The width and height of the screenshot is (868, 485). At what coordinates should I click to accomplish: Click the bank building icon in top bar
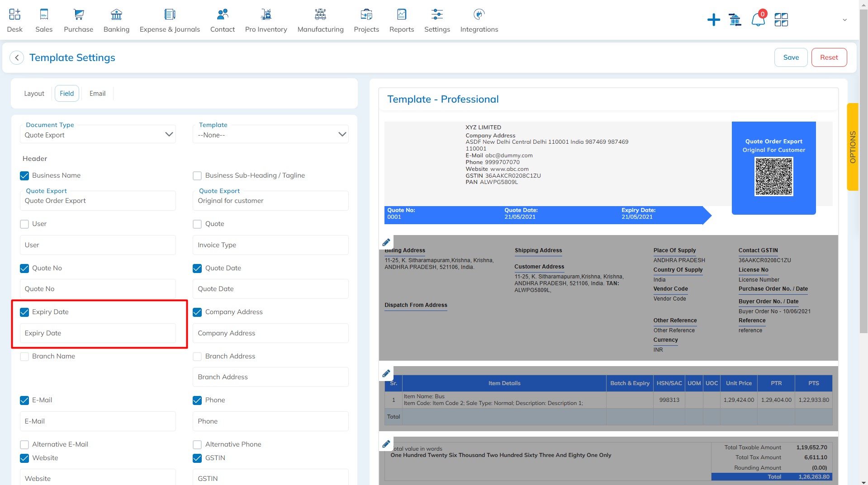(735, 19)
